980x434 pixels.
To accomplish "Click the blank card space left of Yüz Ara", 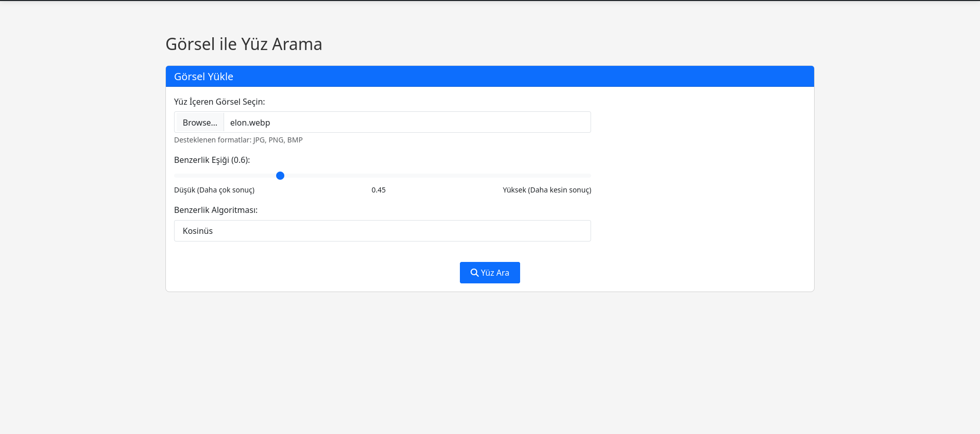I will point(316,273).
